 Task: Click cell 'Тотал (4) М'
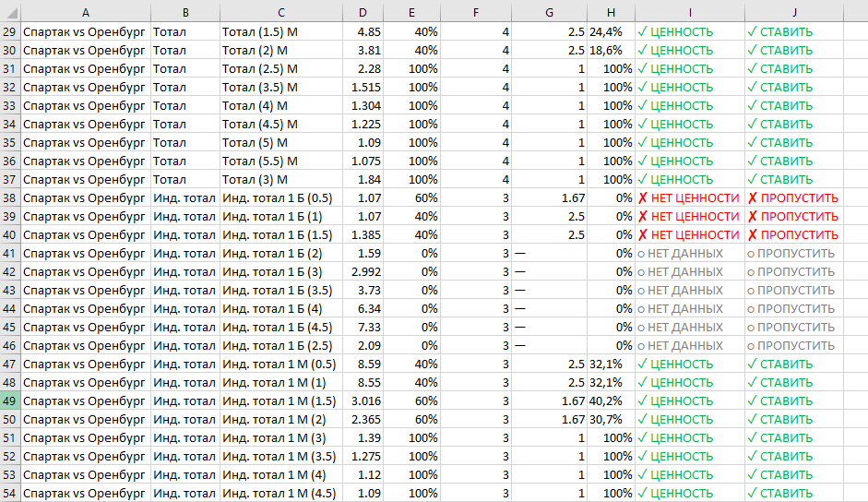pos(256,105)
